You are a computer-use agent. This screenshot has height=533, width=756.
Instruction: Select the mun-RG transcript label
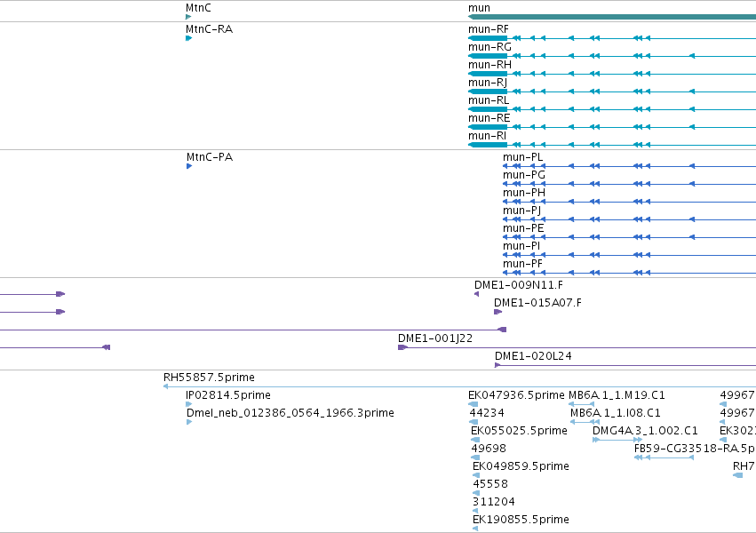click(x=489, y=47)
